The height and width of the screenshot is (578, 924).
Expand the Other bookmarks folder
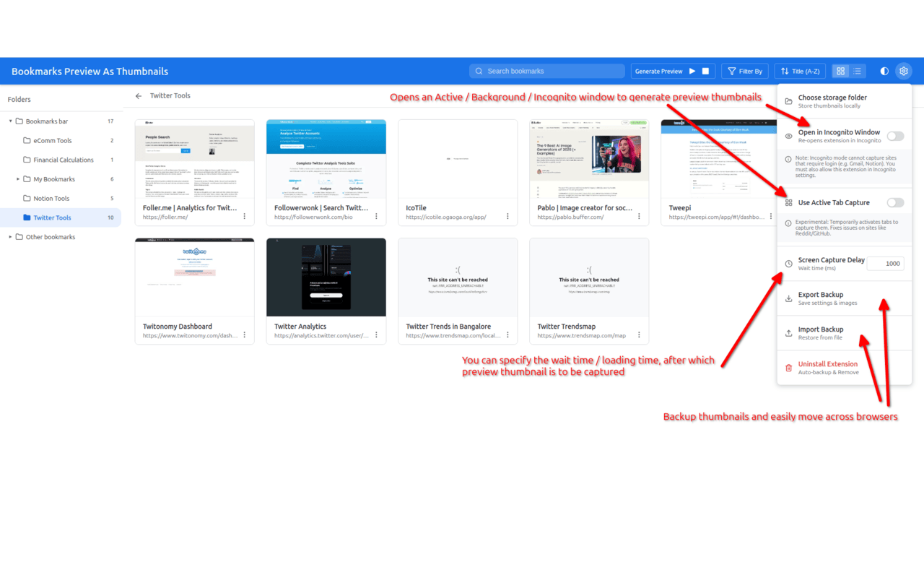pyautogui.click(x=11, y=237)
